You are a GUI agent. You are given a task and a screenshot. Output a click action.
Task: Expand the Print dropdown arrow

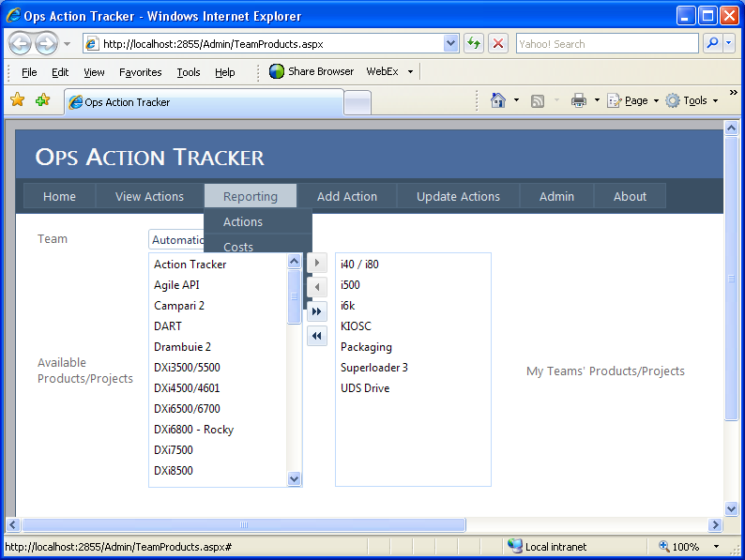tap(597, 100)
